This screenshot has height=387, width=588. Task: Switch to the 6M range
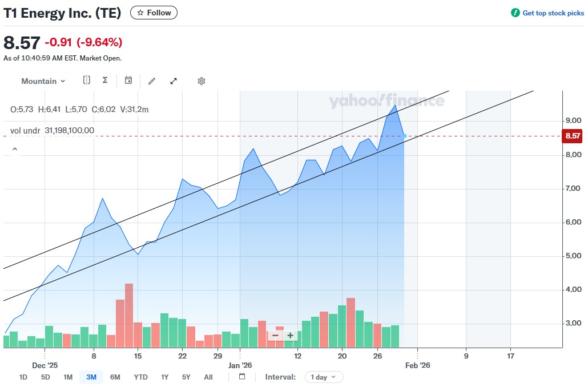click(115, 377)
